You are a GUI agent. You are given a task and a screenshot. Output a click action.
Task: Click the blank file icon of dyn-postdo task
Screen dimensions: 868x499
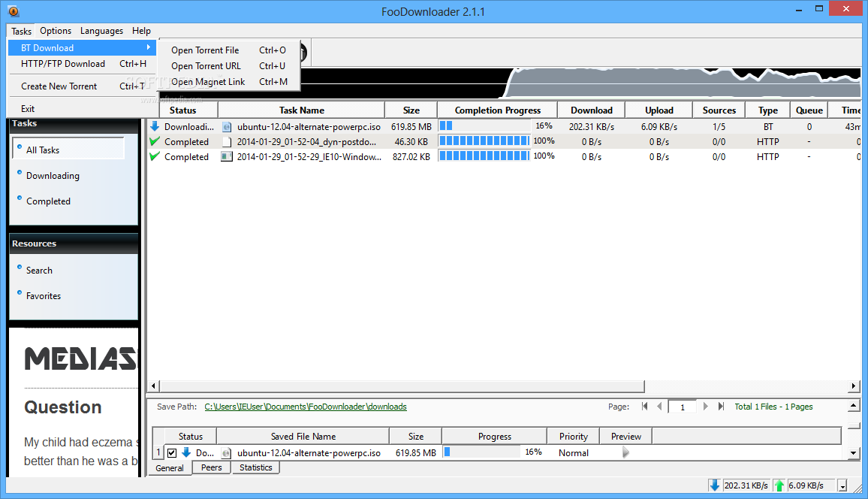tap(227, 142)
